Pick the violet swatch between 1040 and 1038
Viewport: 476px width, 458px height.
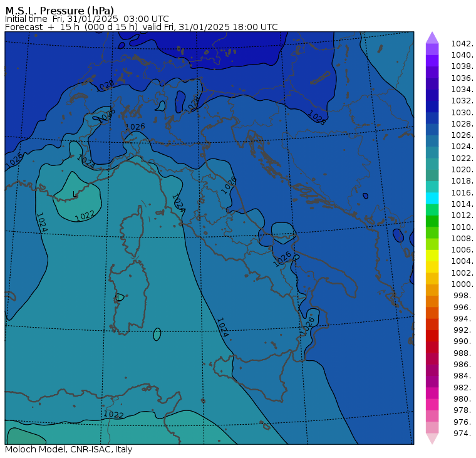[432, 61]
